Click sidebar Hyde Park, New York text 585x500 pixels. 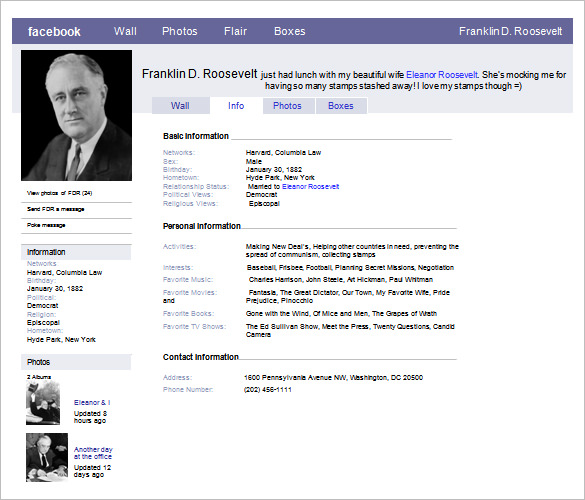61,340
